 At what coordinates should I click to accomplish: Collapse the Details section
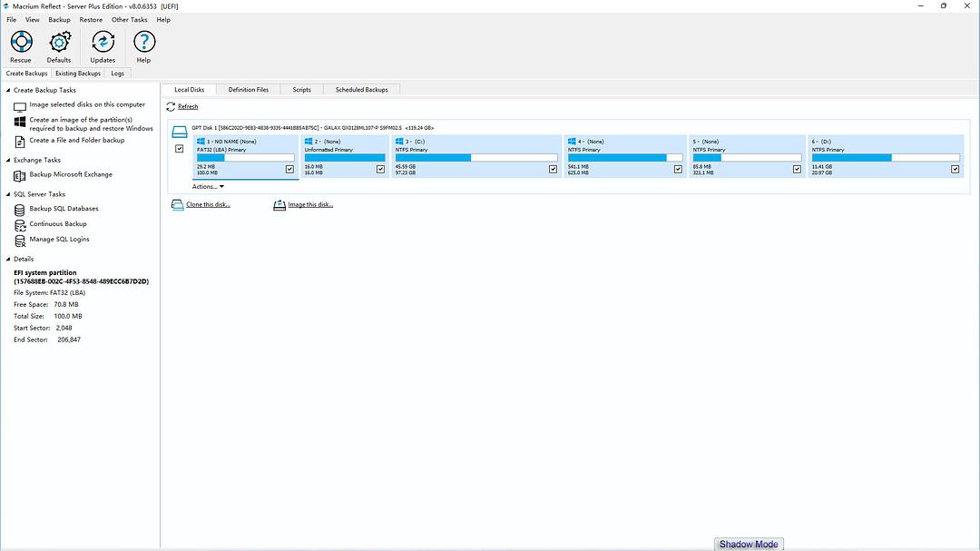point(8,259)
